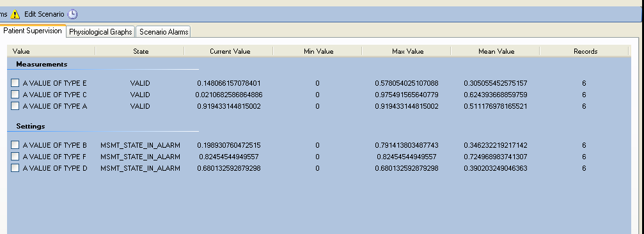Screen dimensions: 644x234
Task: Click the Min Value column header
Action: 318,51
